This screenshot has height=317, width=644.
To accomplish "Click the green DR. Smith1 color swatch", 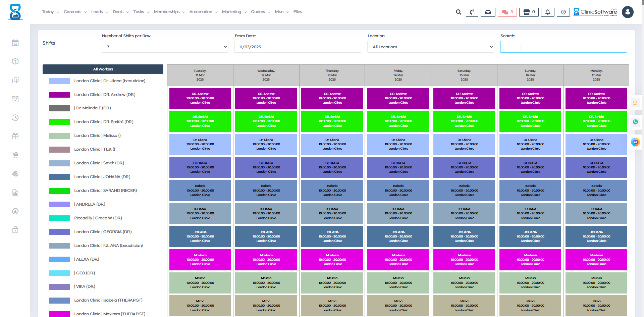I will [60, 122].
